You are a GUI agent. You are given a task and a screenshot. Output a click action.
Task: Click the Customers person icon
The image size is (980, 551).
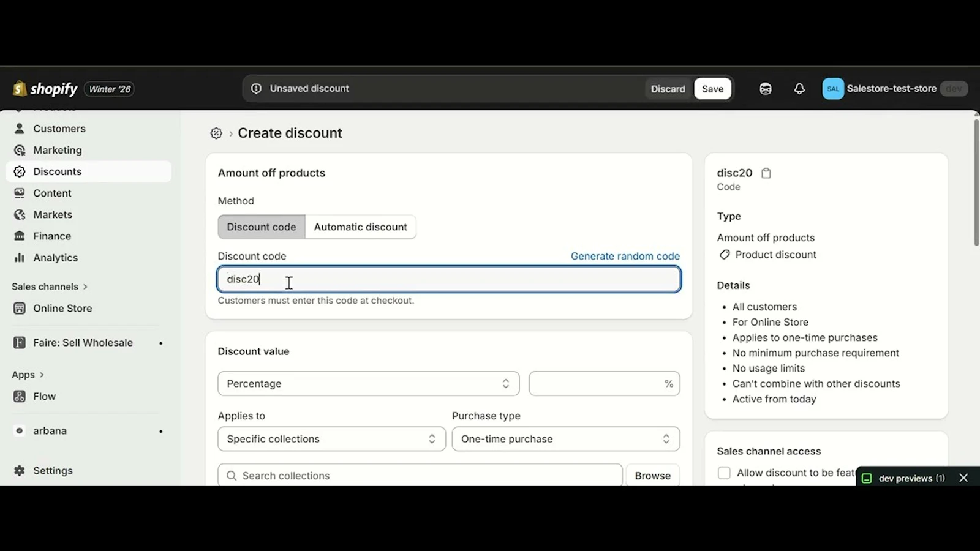point(20,129)
